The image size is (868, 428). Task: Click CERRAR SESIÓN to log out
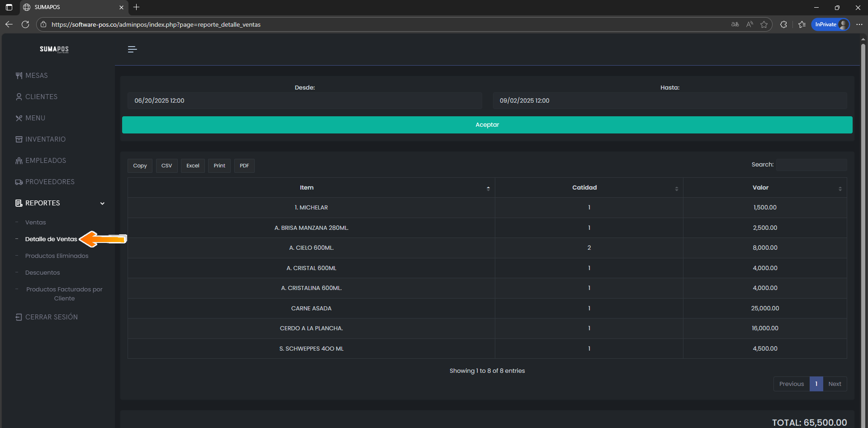click(x=51, y=317)
